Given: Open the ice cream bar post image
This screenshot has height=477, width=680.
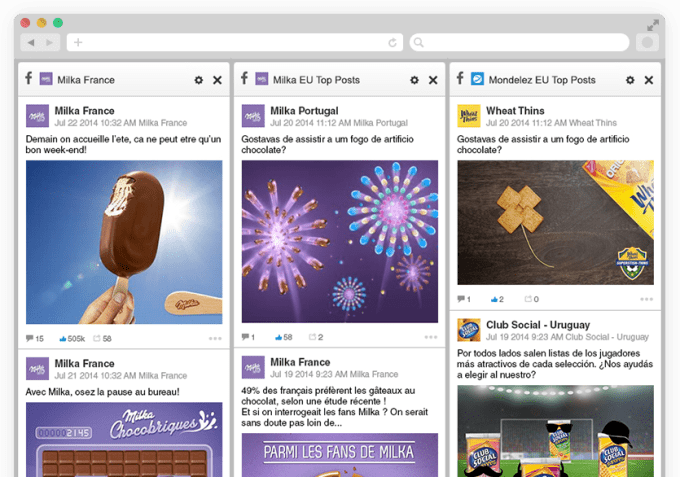Looking at the screenshot, I should tap(124, 242).
